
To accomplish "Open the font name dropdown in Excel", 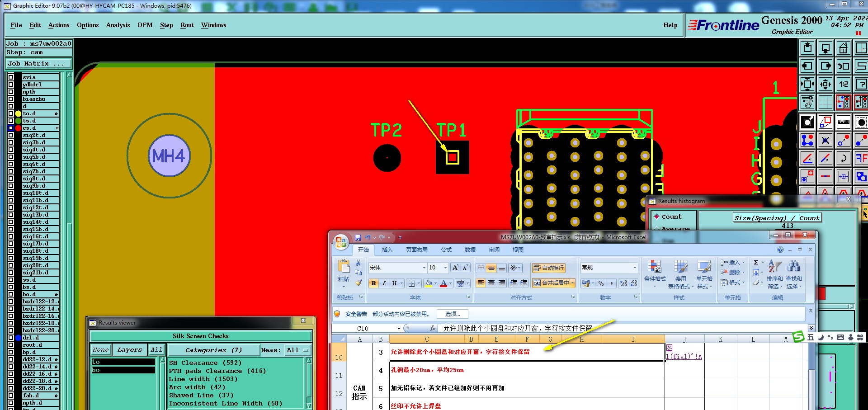I will click(x=424, y=268).
